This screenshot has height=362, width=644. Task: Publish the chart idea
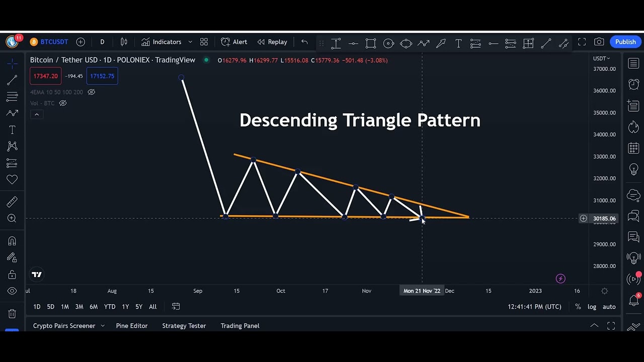click(x=625, y=42)
